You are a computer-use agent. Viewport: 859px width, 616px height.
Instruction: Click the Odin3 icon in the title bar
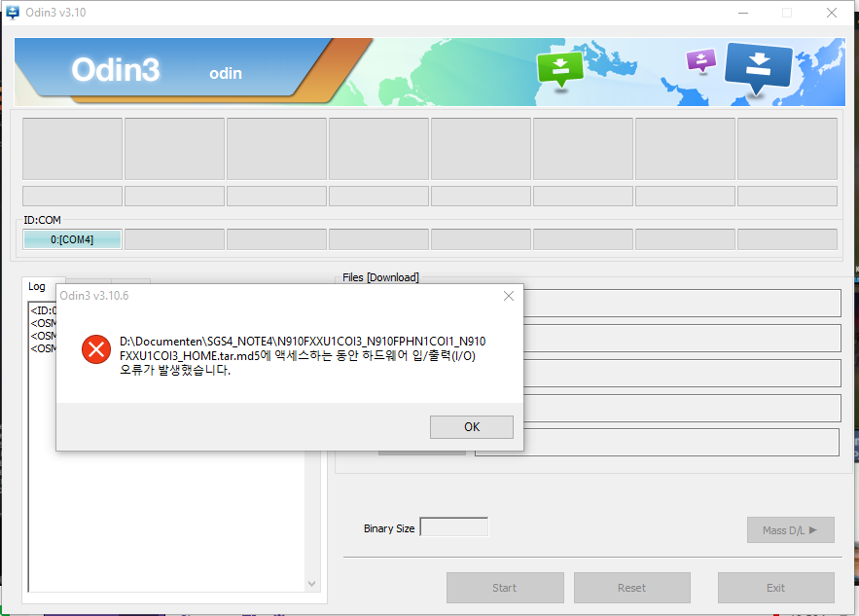[x=13, y=13]
